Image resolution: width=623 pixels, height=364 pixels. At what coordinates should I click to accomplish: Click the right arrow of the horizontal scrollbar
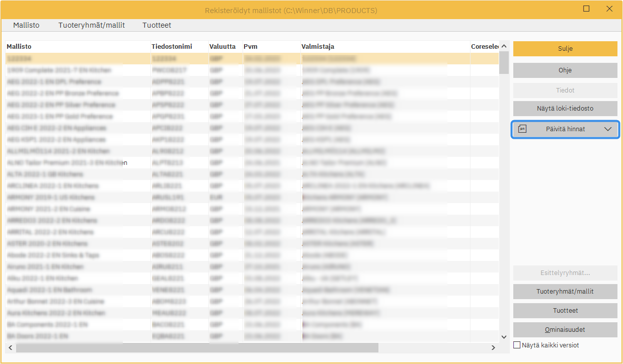(494, 347)
